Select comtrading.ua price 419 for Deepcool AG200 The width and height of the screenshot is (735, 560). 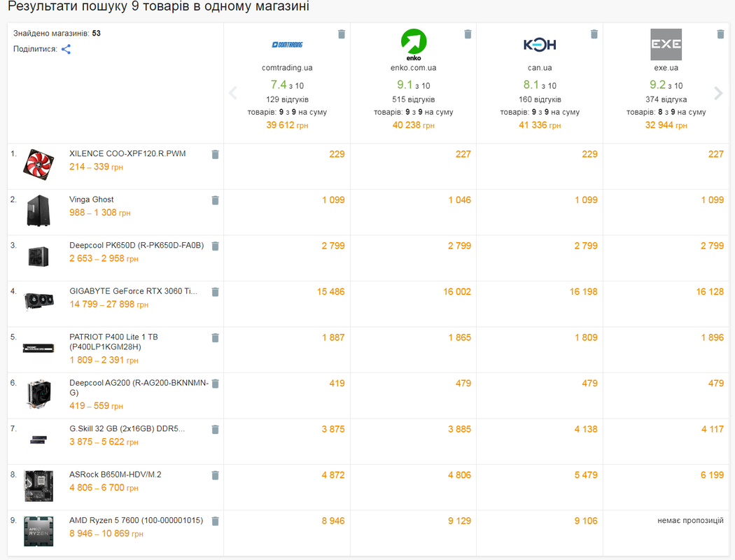337,384
